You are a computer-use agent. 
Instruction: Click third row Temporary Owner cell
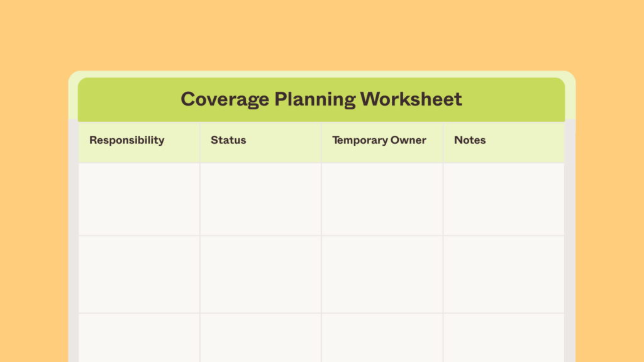click(x=382, y=338)
